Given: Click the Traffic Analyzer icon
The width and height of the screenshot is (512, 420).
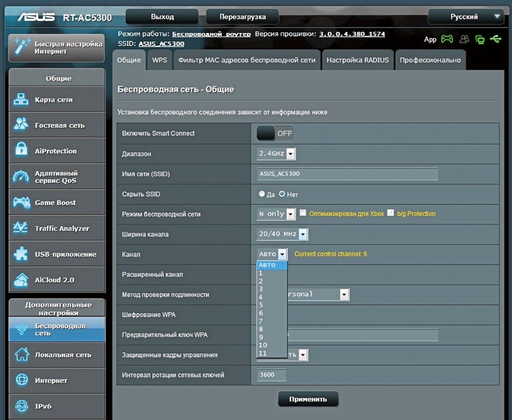Looking at the screenshot, I should pos(21,228).
